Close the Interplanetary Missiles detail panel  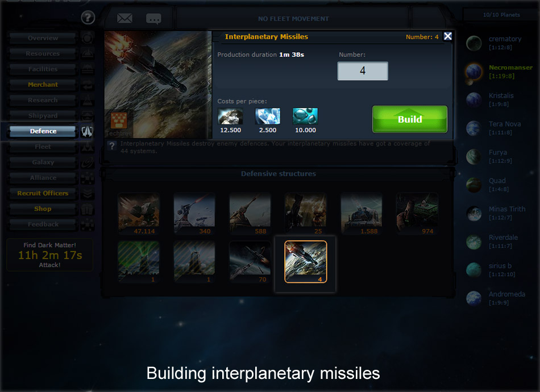(x=448, y=36)
